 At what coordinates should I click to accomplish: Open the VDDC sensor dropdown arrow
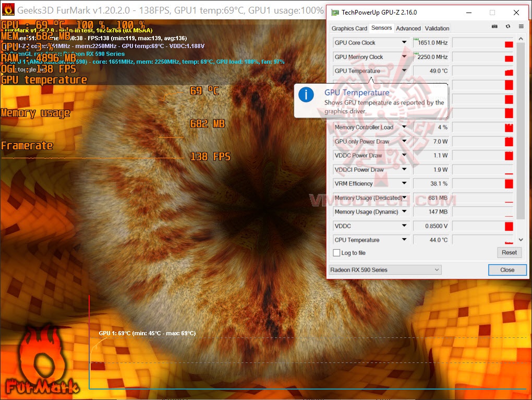[x=404, y=226]
